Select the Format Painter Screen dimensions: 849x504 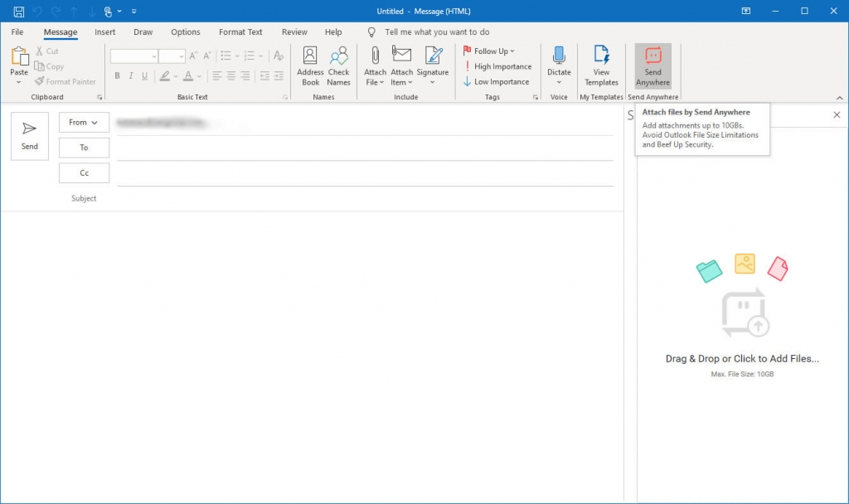point(65,81)
